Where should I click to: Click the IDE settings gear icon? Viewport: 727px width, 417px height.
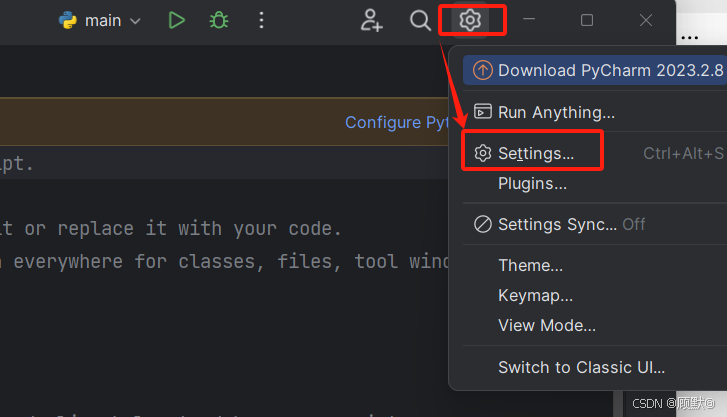pyautogui.click(x=471, y=20)
